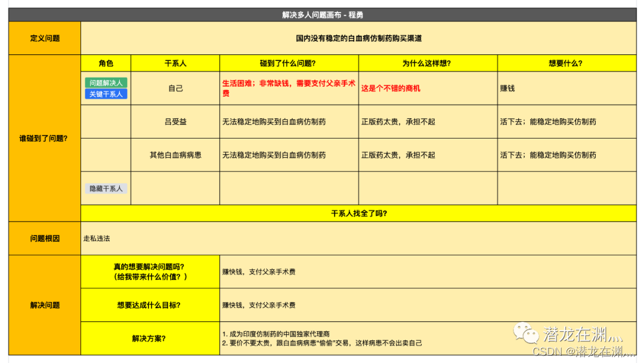Click the green 问题解决人 tag
This screenshot has height=363, width=644.
pos(106,82)
